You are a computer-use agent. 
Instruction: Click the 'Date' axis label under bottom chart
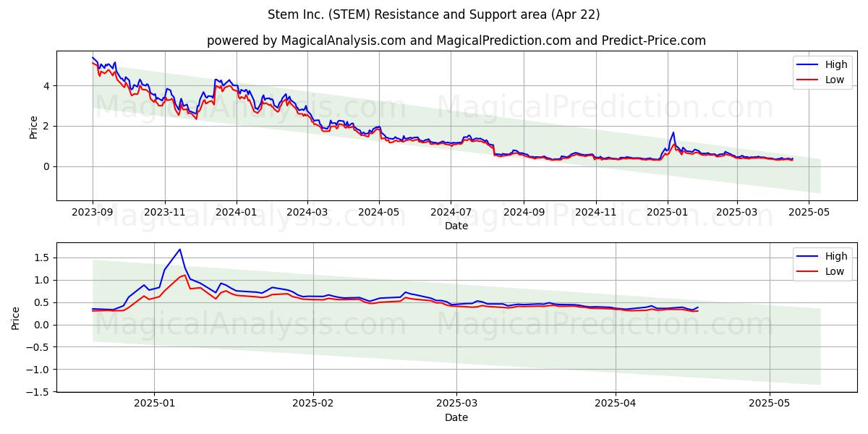(x=456, y=417)
